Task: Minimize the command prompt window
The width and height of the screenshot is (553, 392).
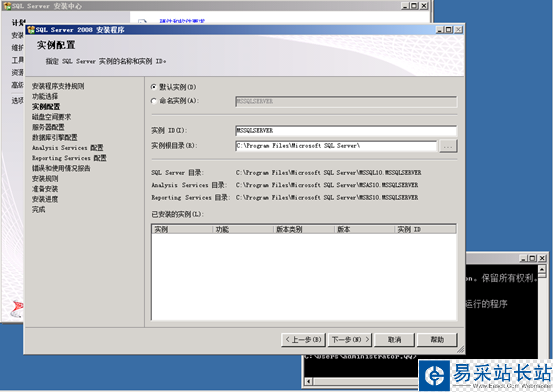Action: (x=523, y=258)
